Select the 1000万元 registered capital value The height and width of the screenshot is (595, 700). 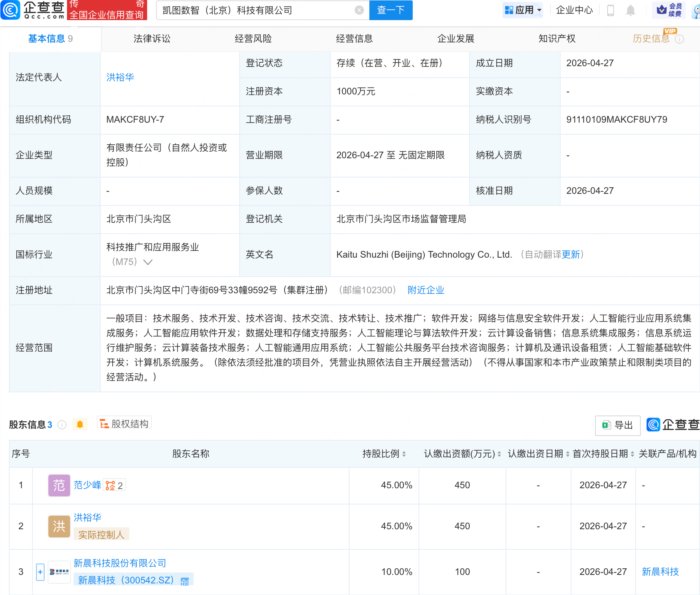[356, 91]
